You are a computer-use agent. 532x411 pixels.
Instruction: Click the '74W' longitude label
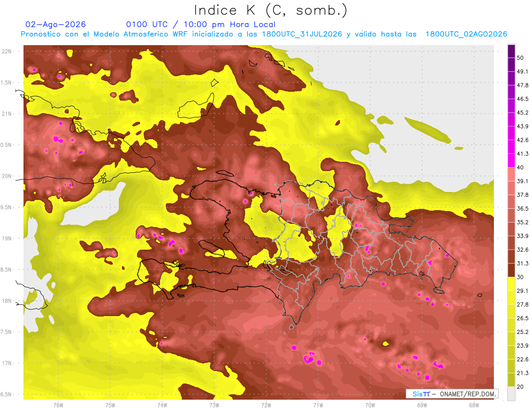point(162,405)
